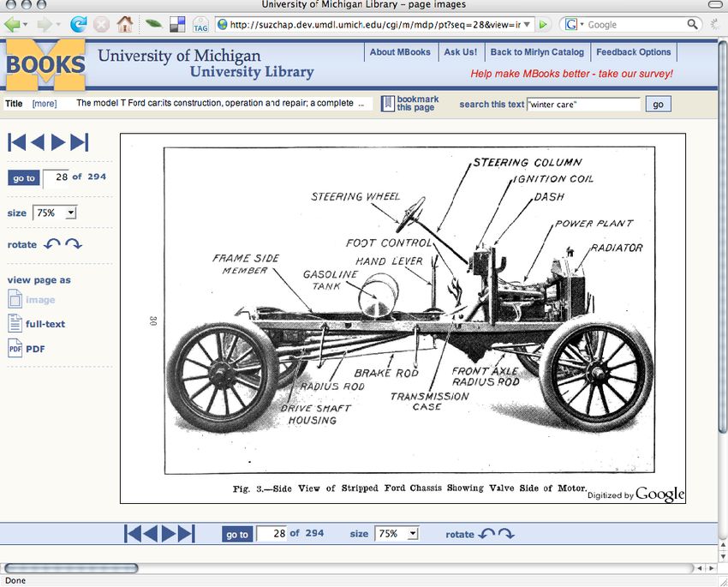Click the search go button
728x587 pixels.
click(x=658, y=104)
